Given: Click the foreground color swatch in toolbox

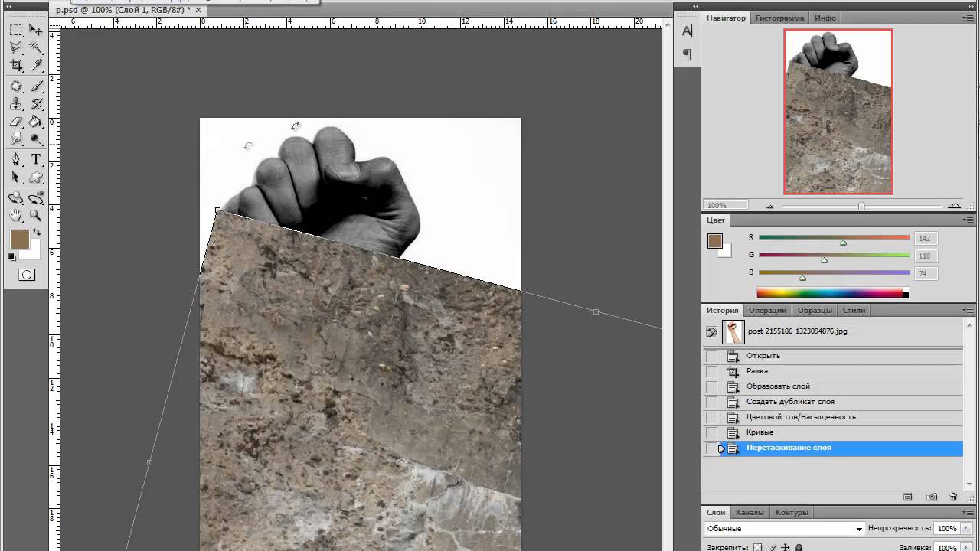Looking at the screenshot, I should [x=19, y=240].
